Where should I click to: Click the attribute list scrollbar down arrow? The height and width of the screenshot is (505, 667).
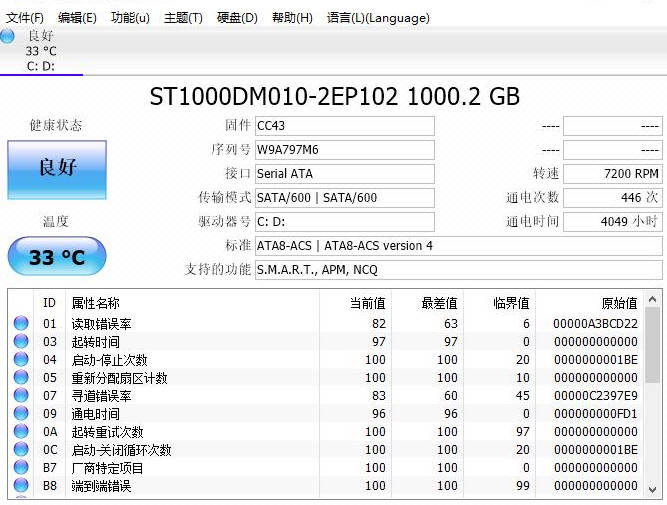click(x=652, y=490)
